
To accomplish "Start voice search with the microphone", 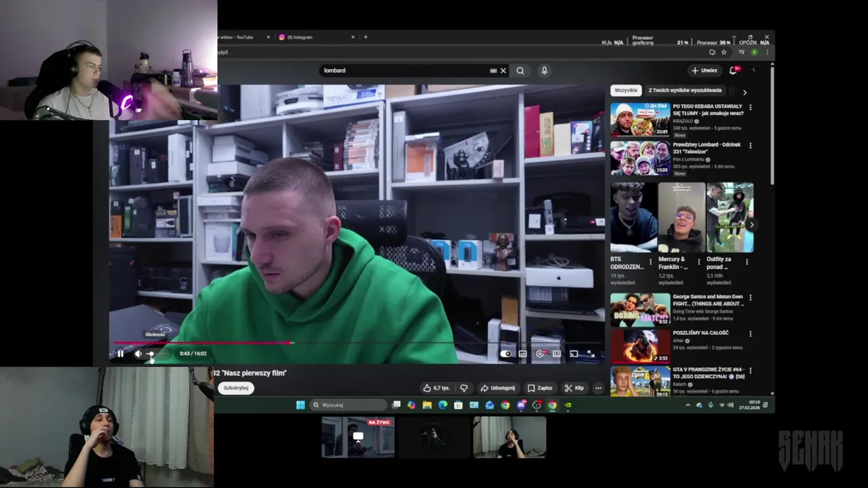I will [544, 70].
